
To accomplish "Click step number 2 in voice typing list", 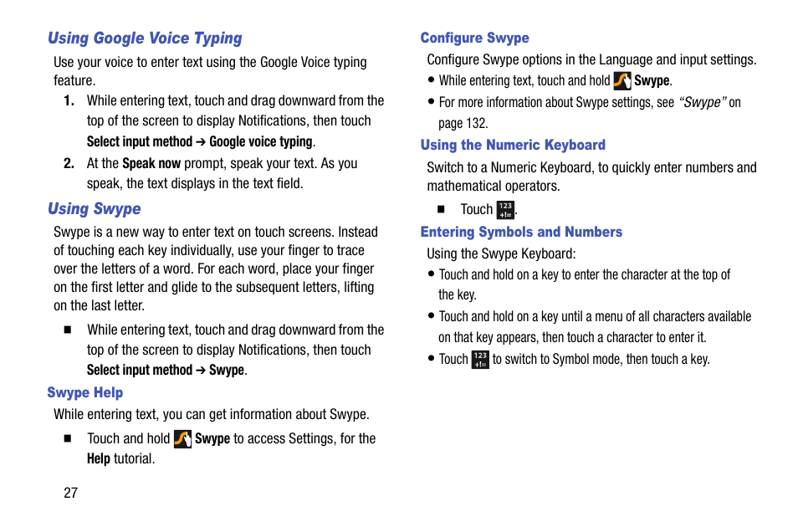I will coord(69,164).
